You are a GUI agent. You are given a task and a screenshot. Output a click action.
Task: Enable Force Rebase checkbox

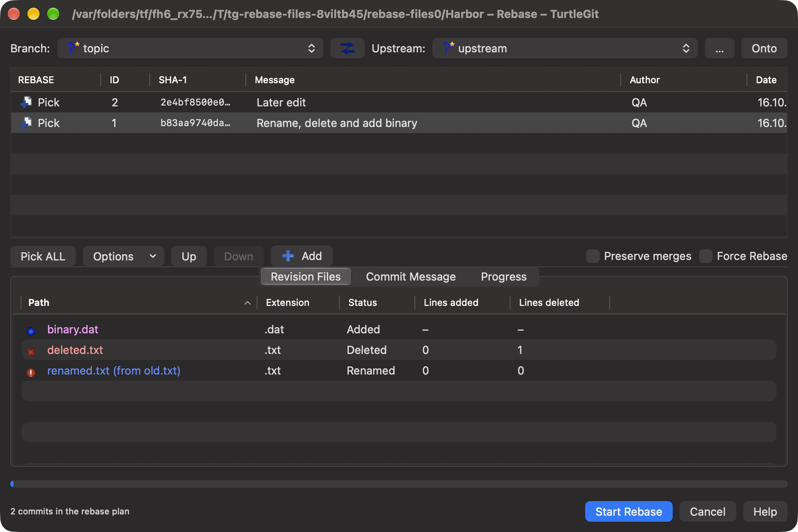pos(705,256)
